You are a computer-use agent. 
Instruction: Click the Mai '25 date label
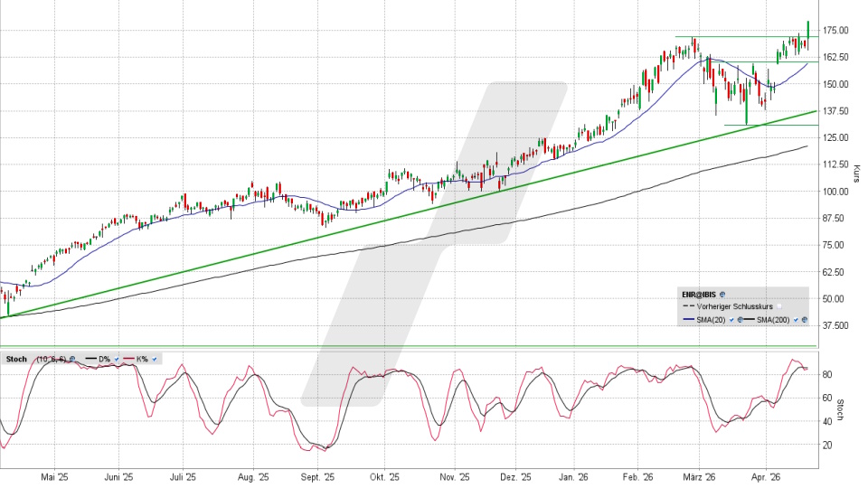55,476
